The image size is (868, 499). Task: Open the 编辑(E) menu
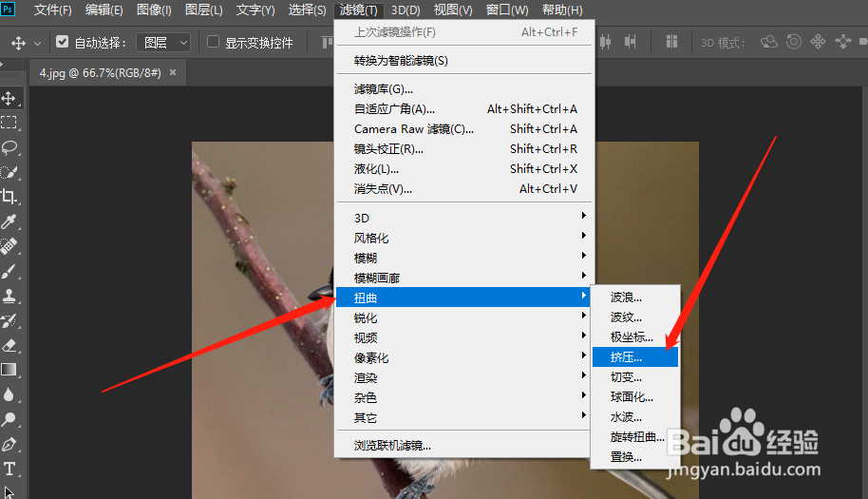(x=104, y=10)
